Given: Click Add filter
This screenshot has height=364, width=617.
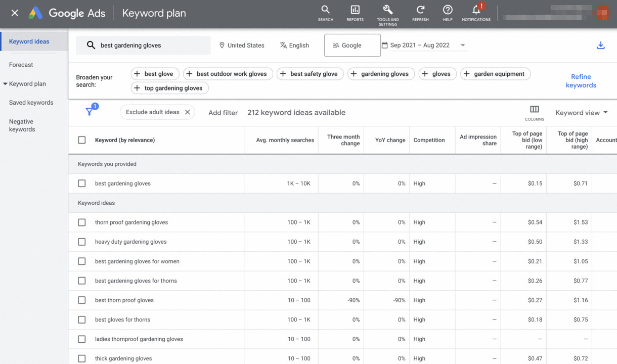Looking at the screenshot, I should 223,113.
